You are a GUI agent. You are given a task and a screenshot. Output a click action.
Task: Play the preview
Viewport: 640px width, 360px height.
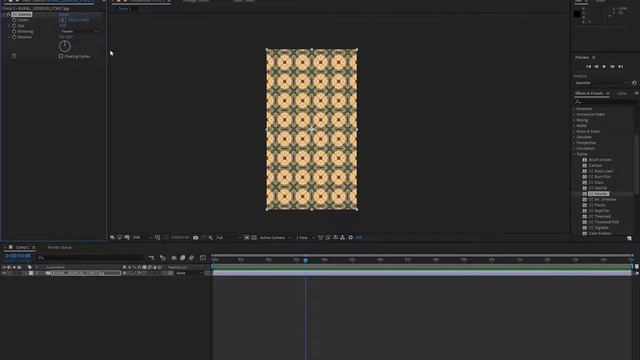[604, 67]
